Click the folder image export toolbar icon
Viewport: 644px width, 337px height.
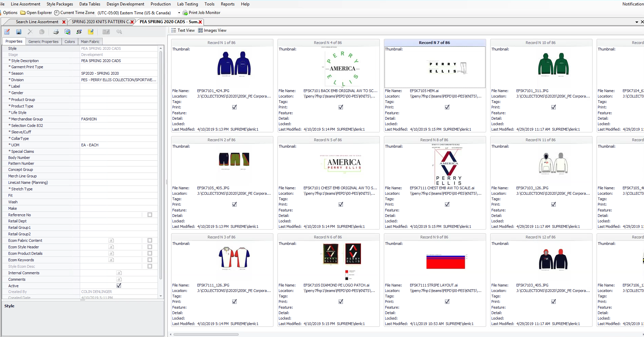click(x=68, y=32)
